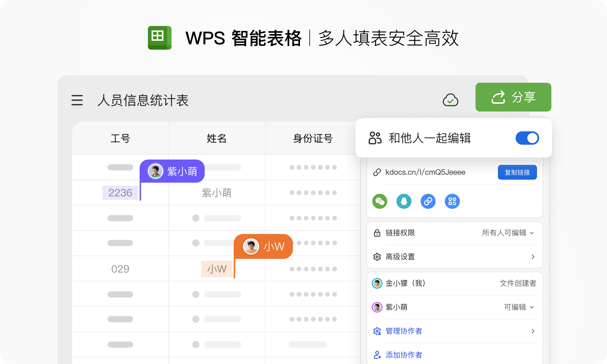Open 可编辑 dropdown for 紫小萌
Screen dimensions: 607x364
point(519,307)
